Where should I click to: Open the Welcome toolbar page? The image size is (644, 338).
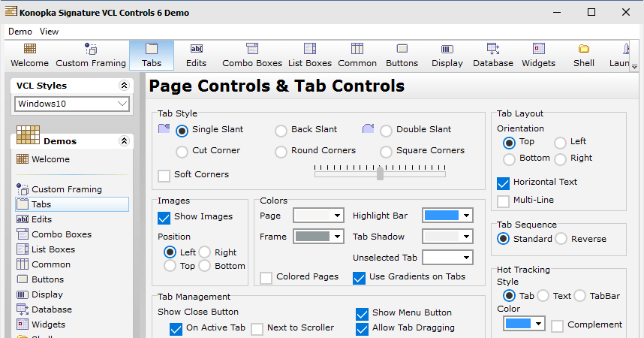(29, 56)
